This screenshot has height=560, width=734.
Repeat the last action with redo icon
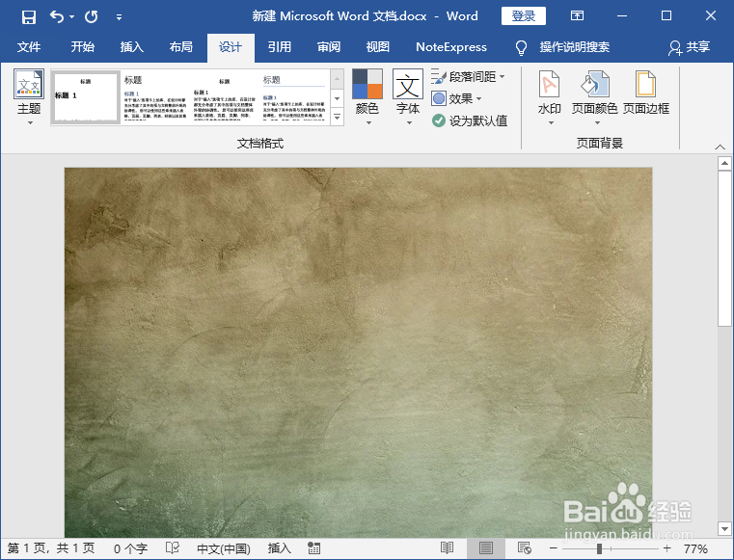click(x=92, y=16)
